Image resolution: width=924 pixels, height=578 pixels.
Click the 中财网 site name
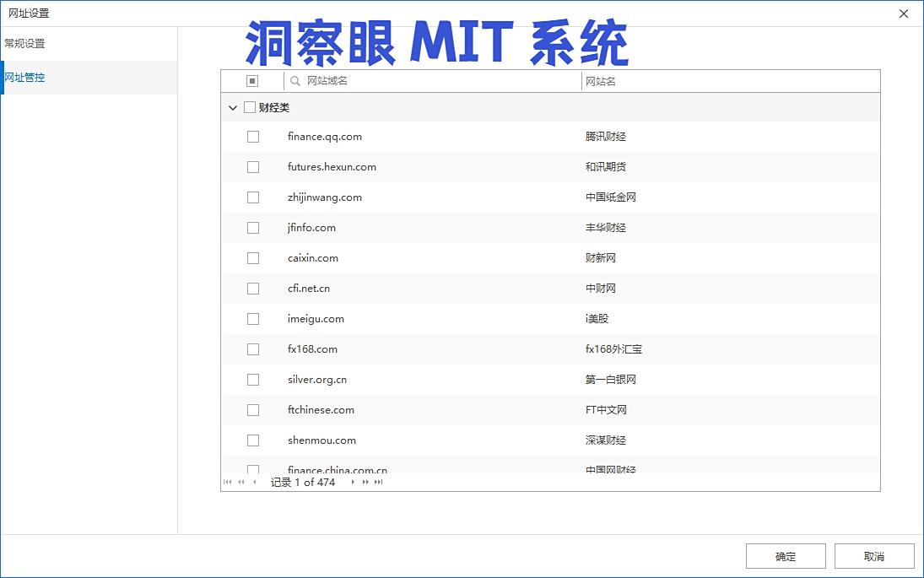click(x=601, y=288)
